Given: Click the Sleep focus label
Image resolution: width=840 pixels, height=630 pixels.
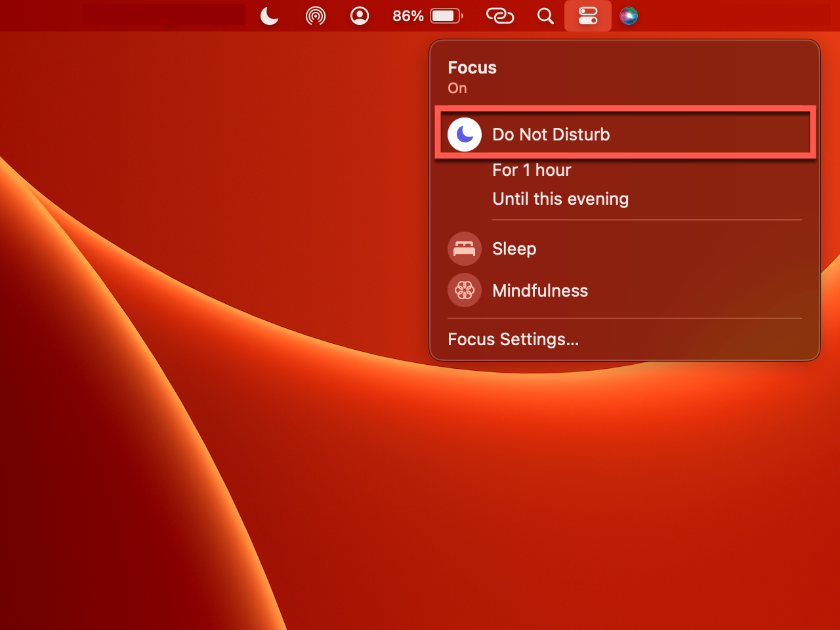Looking at the screenshot, I should (x=514, y=249).
